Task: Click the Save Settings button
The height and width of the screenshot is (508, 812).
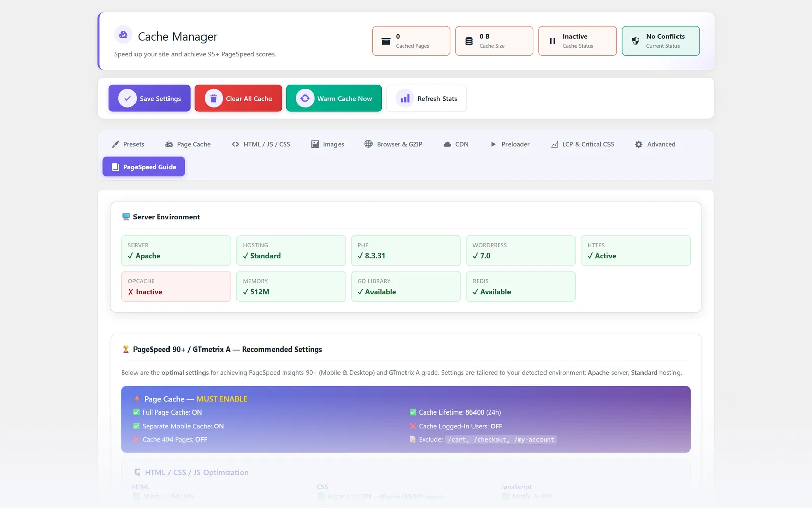Action: click(149, 98)
